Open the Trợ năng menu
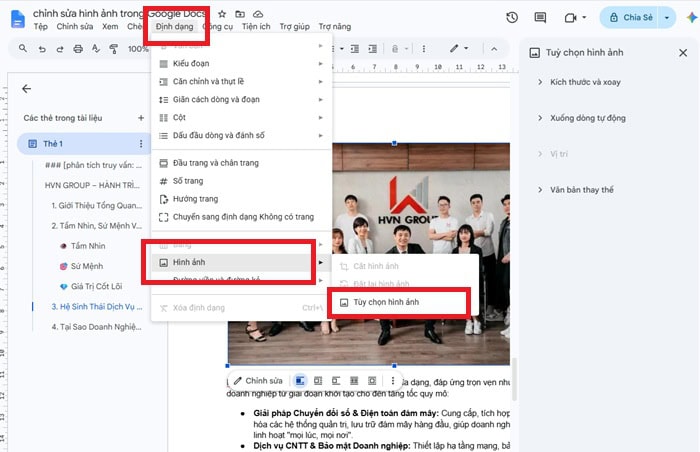700x452 pixels. pyautogui.click(x=335, y=27)
